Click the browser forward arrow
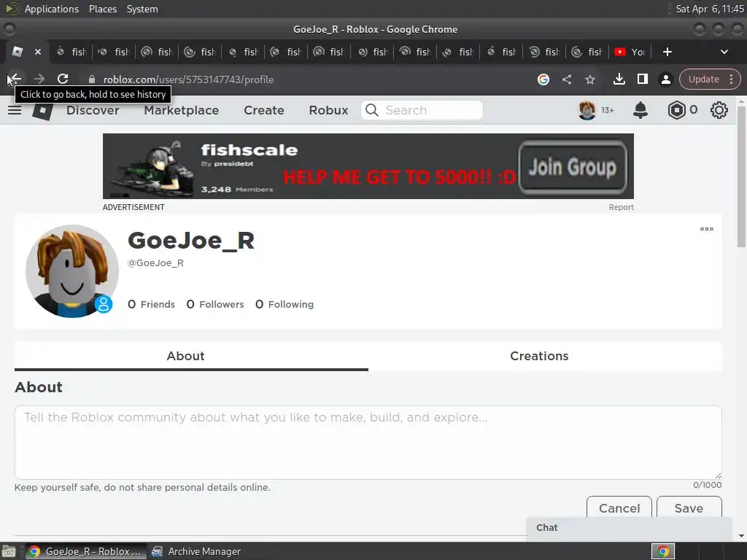 (39, 79)
